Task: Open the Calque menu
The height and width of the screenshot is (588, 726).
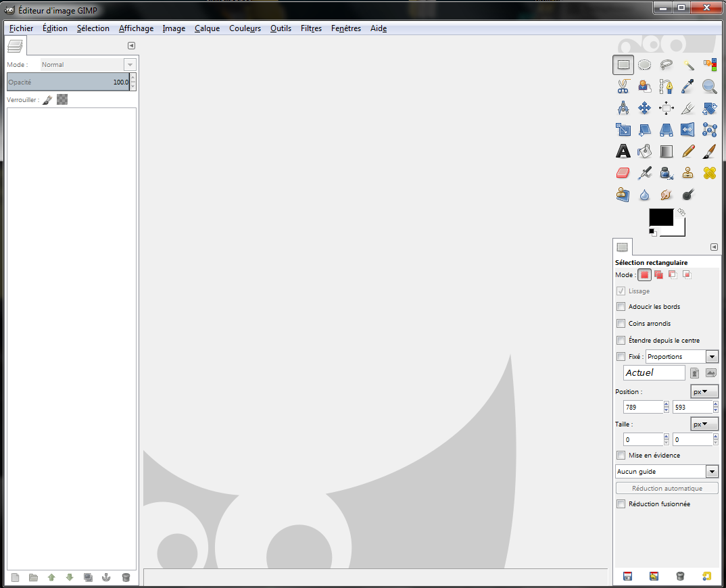Action: tap(207, 28)
